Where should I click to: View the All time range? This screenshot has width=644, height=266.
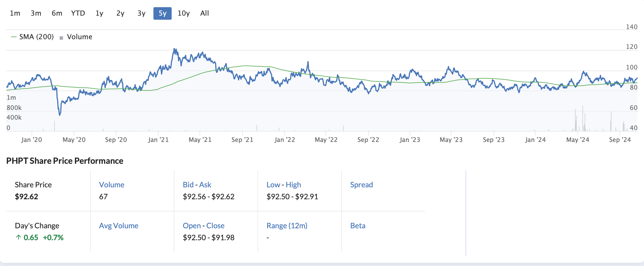pos(205,13)
